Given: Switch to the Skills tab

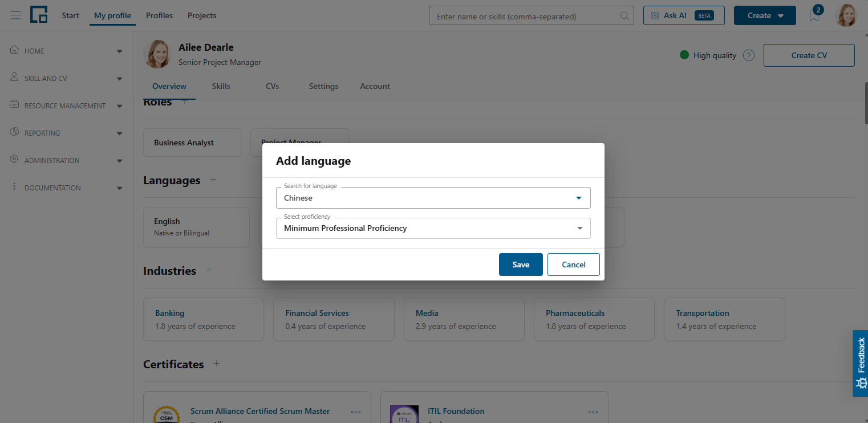Looking at the screenshot, I should click(x=221, y=86).
